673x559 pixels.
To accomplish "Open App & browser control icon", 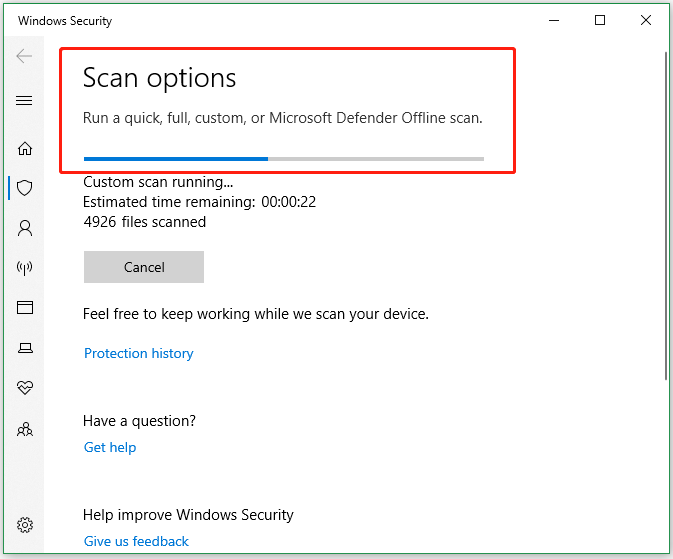I will click(x=24, y=307).
